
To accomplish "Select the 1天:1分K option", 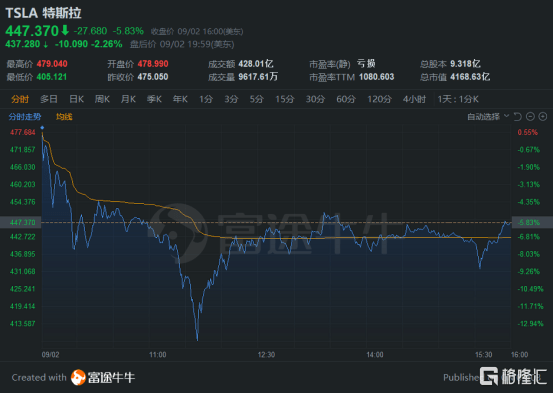I will 458,99.
